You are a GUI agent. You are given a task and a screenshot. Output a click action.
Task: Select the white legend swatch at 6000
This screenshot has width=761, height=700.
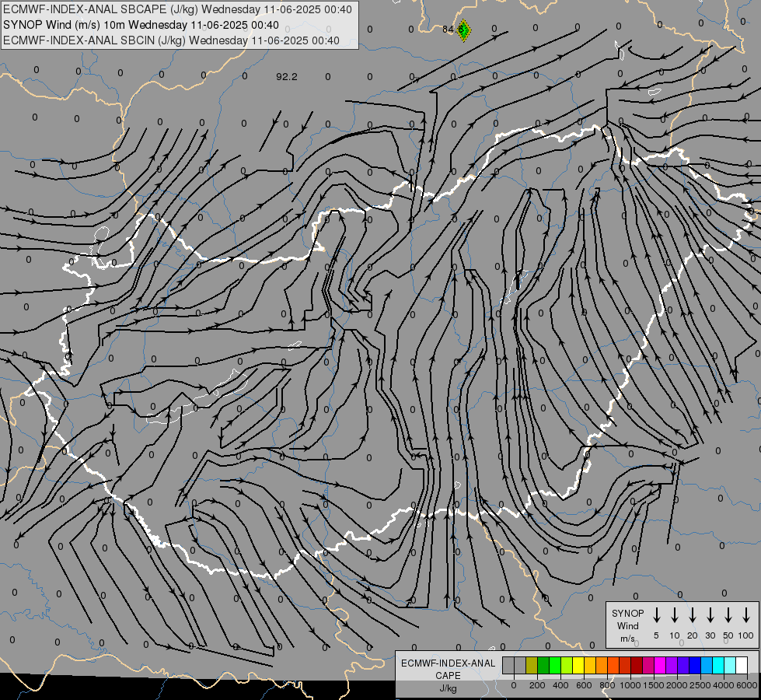tap(742, 665)
